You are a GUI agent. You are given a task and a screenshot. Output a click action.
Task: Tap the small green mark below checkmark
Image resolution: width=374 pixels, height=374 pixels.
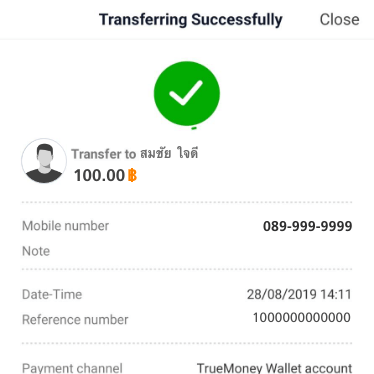pos(194,128)
